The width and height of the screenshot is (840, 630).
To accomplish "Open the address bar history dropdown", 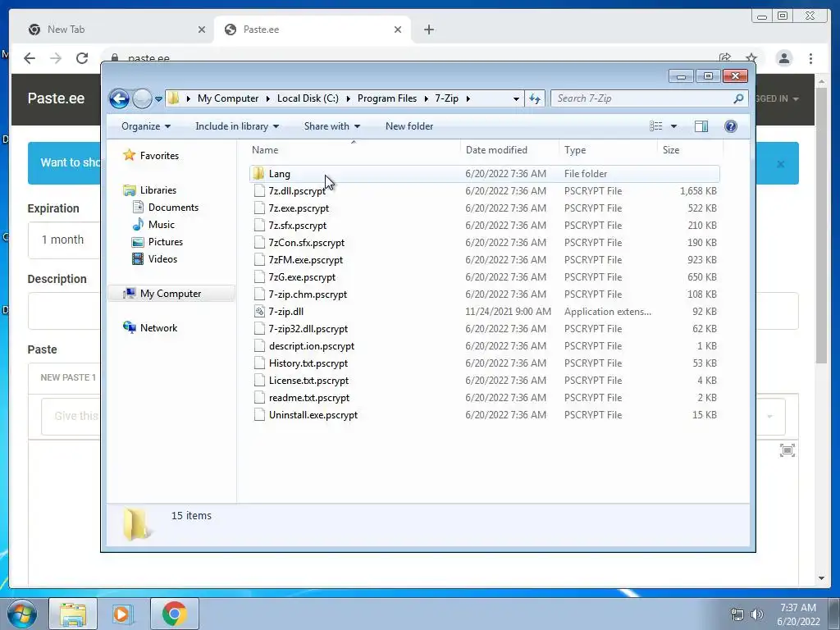I will 516,99.
